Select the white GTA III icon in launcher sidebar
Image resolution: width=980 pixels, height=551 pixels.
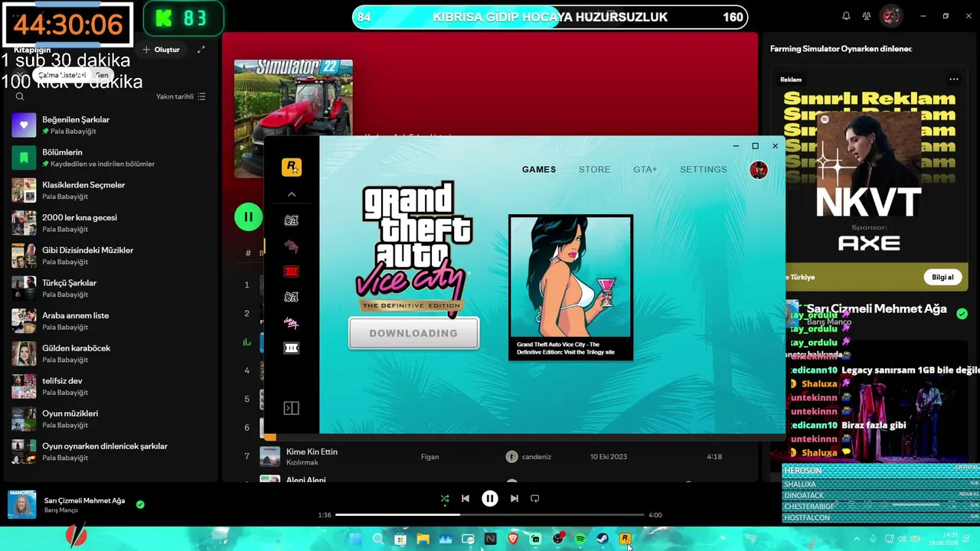point(291,348)
